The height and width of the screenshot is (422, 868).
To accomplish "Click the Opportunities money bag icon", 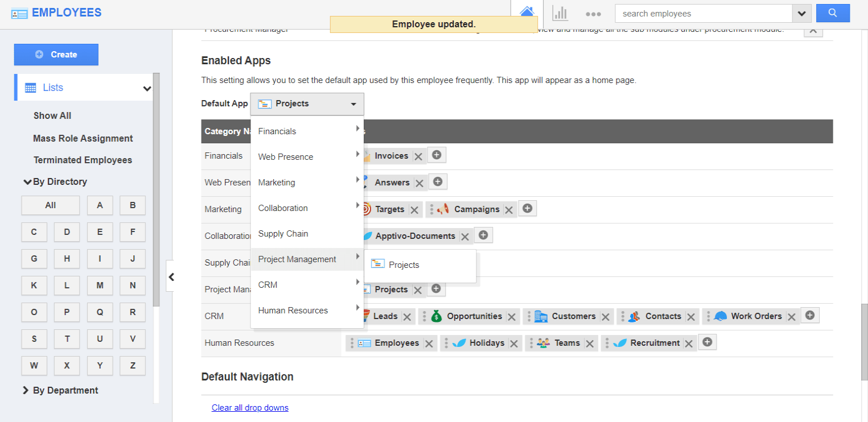I will click(437, 316).
